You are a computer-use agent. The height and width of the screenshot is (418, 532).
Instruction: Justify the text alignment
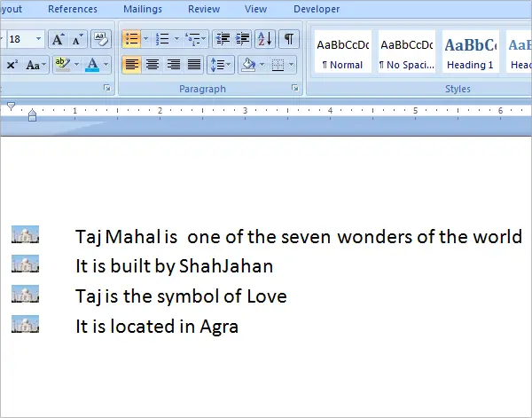click(x=194, y=65)
